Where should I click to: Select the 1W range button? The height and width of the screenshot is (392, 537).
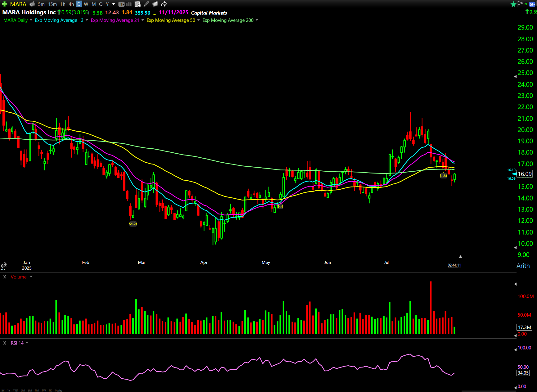tap(44, 390)
